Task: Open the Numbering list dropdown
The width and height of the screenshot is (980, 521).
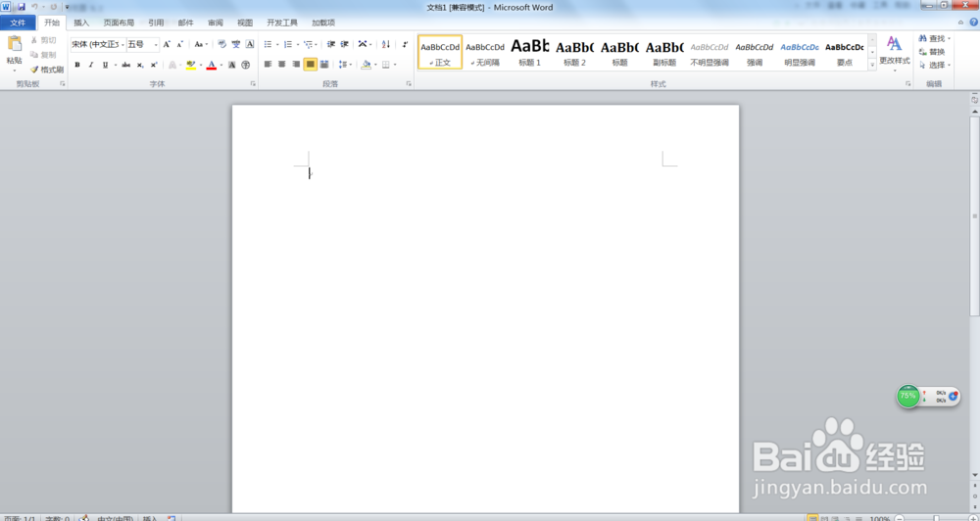Action: tap(298, 44)
